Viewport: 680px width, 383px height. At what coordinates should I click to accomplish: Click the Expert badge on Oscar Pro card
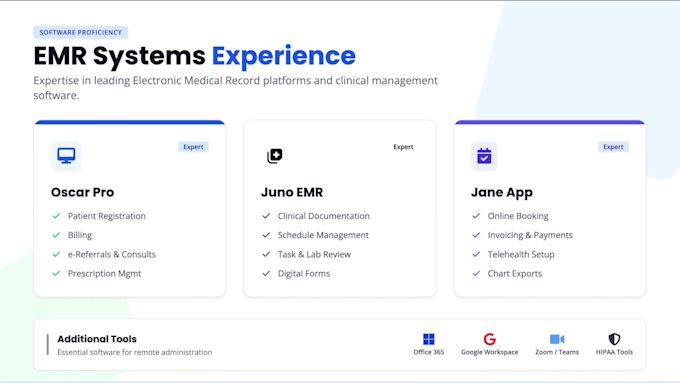(193, 147)
